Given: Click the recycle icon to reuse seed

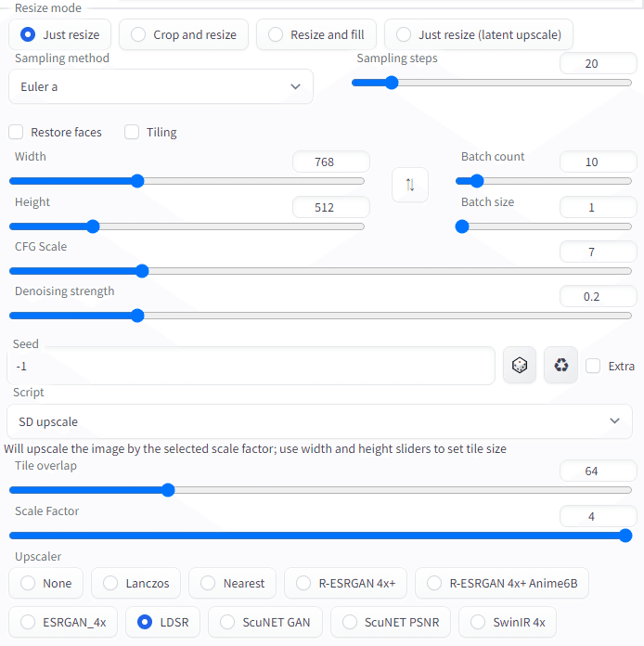Looking at the screenshot, I should click(x=560, y=366).
